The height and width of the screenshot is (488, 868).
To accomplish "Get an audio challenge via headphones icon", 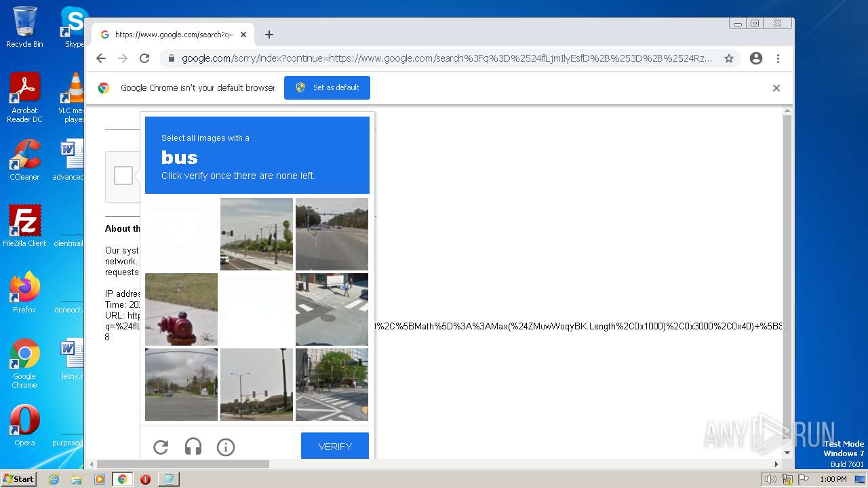I will tap(193, 447).
